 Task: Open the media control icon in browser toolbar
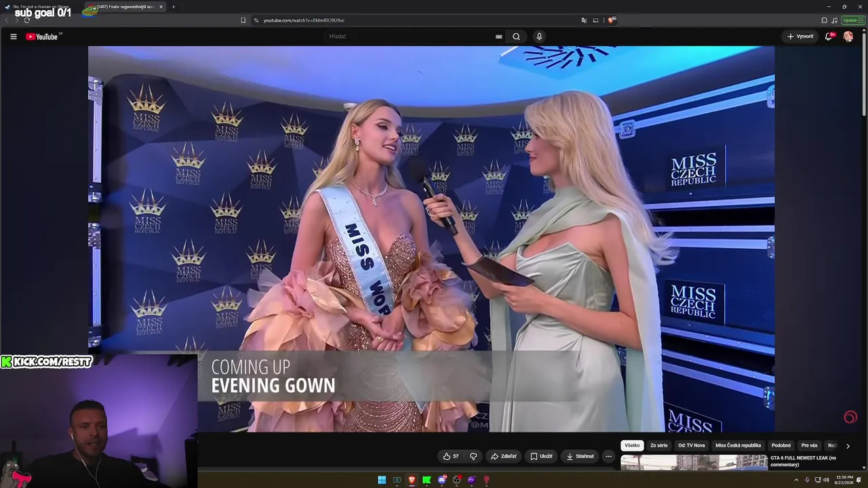(834, 20)
